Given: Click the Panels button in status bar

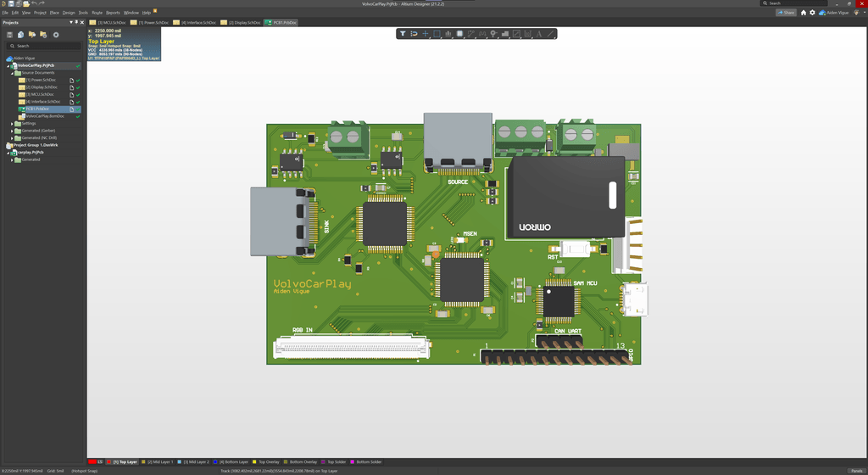Looking at the screenshot, I should click(856, 471).
